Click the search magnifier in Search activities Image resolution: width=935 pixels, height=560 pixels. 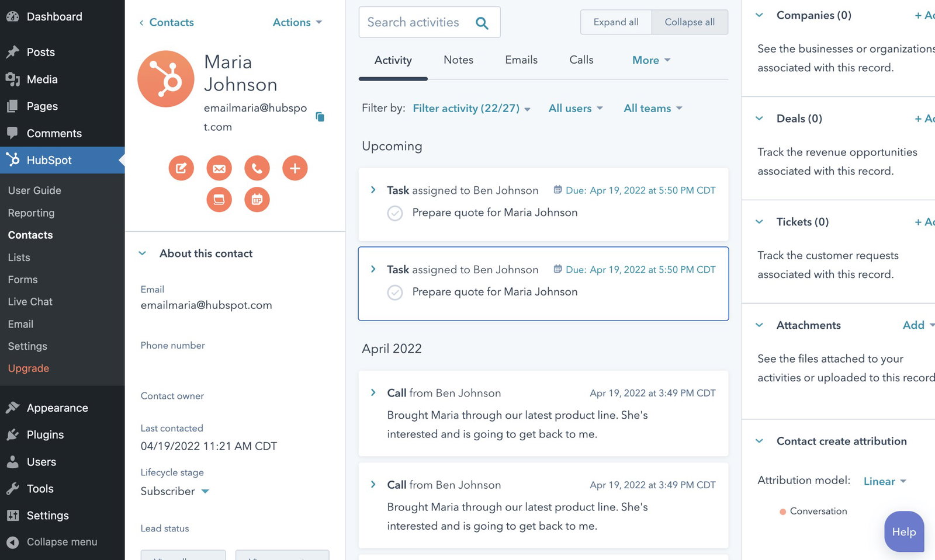click(x=482, y=22)
